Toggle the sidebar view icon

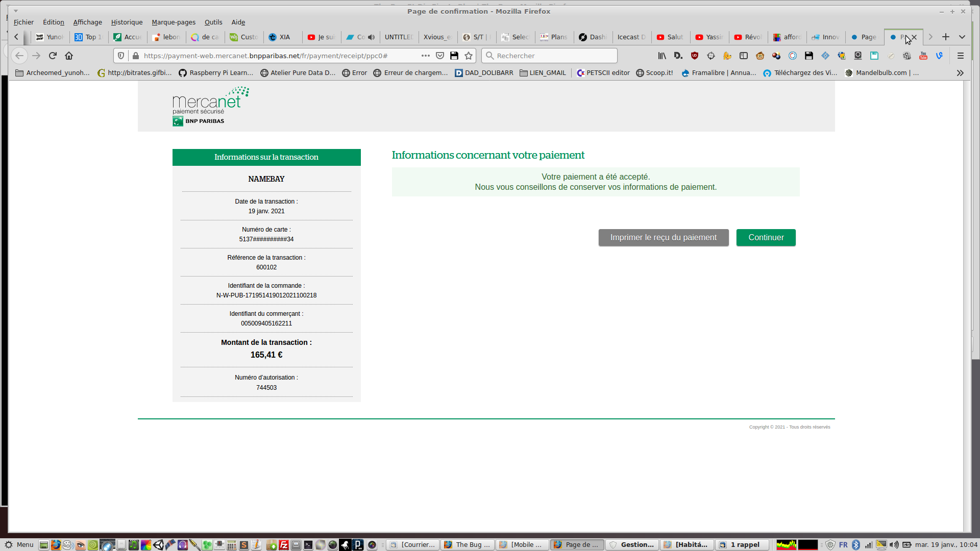(743, 56)
